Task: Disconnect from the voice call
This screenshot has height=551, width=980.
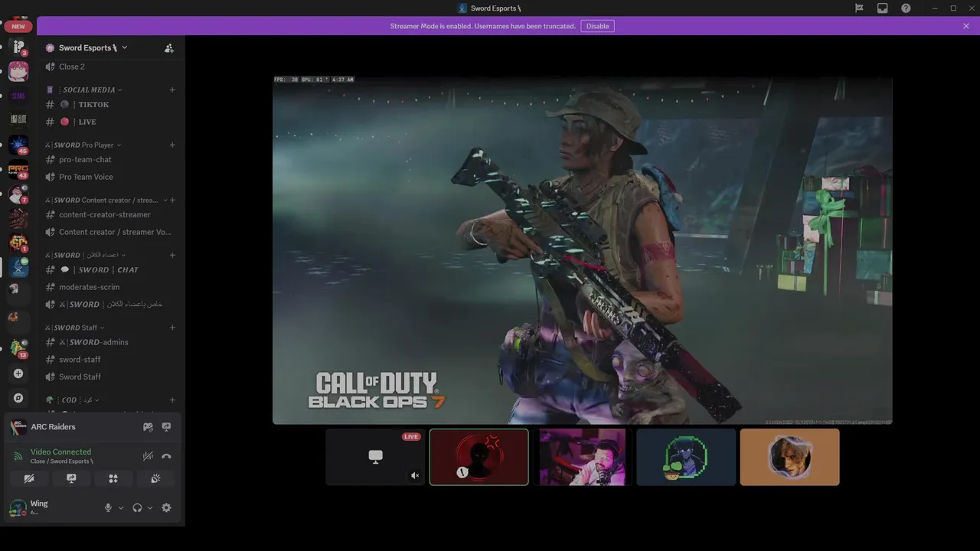Action: click(166, 456)
